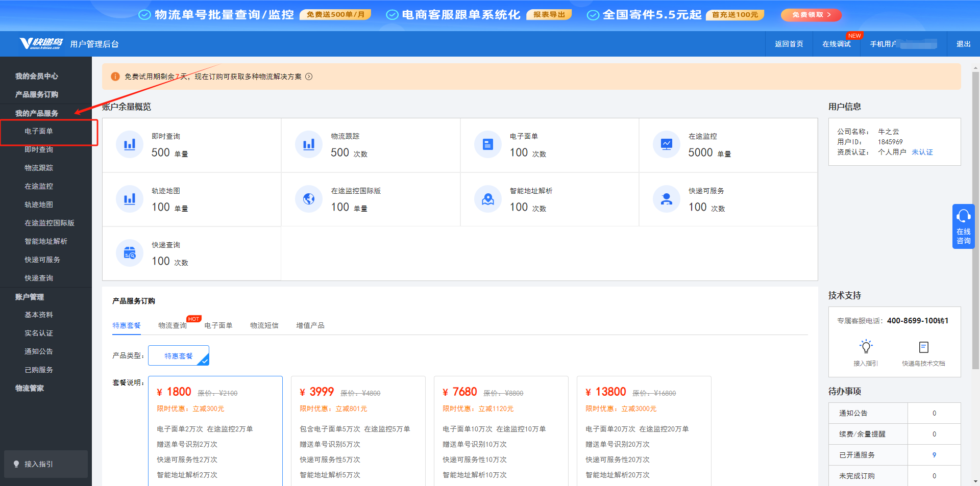This screenshot has height=486, width=980.
Task: Expand the trial notice arrow icon
Action: 309,76
